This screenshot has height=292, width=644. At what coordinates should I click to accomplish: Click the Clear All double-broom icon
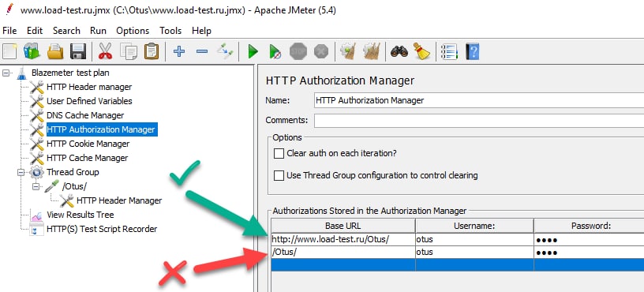point(371,52)
